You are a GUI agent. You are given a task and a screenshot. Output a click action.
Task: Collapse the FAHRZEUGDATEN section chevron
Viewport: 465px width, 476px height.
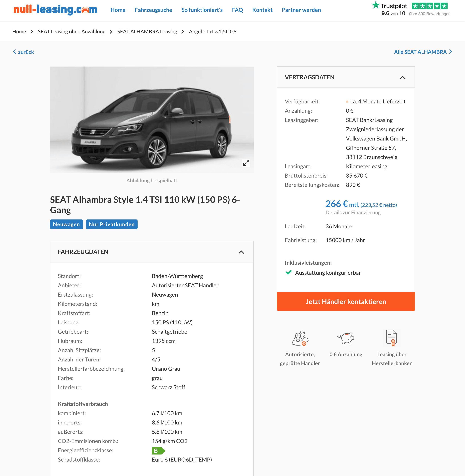[241, 252]
